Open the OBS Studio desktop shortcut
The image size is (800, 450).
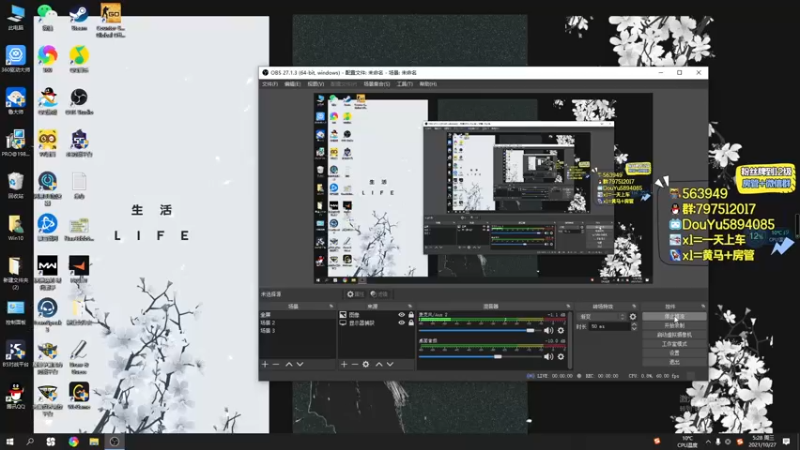pyautogui.click(x=79, y=102)
